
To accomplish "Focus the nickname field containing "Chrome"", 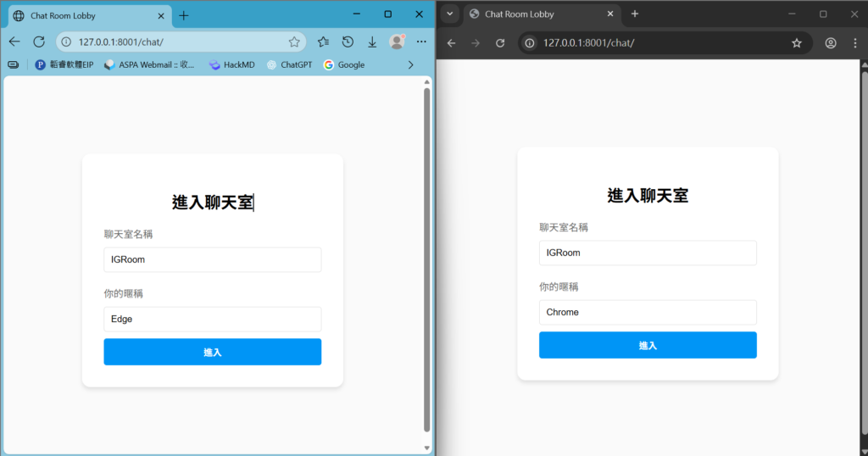I will 648,312.
